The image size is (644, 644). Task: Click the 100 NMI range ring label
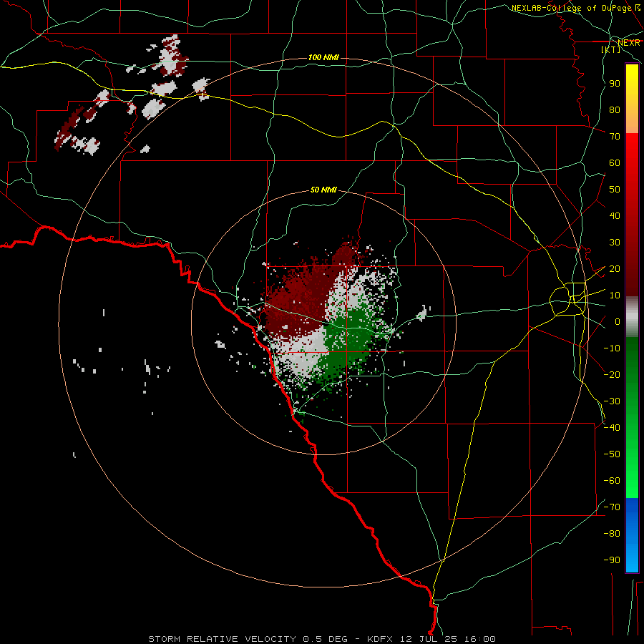(323, 57)
